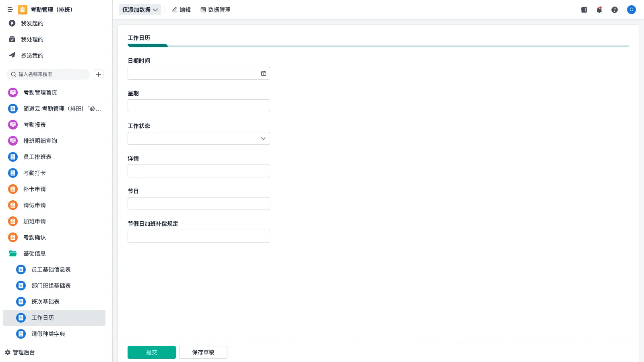Click the 保存草稿 button
Screen dimensions: 644x362
(x=203, y=352)
